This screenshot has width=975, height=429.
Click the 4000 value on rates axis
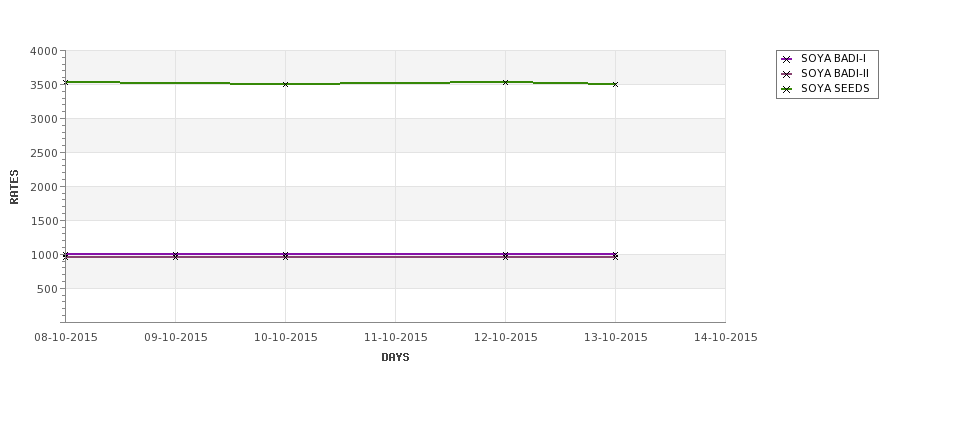click(44, 52)
